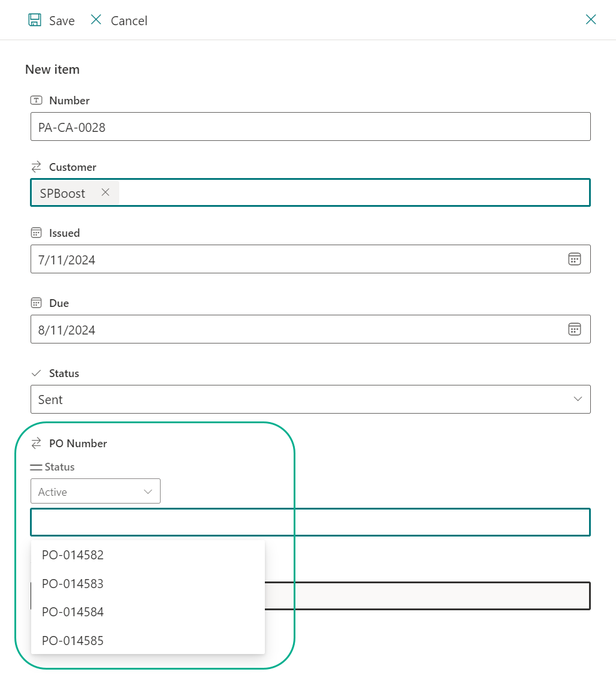This screenshot has height=684, width=616.
Task: Focus the Number text field
Action: click(x=310, y=126)
